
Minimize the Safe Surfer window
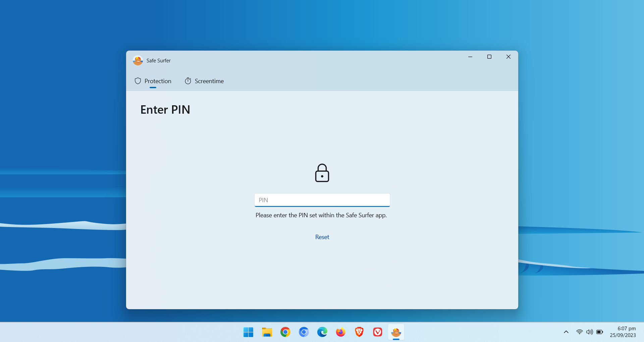tap(470, 57)
